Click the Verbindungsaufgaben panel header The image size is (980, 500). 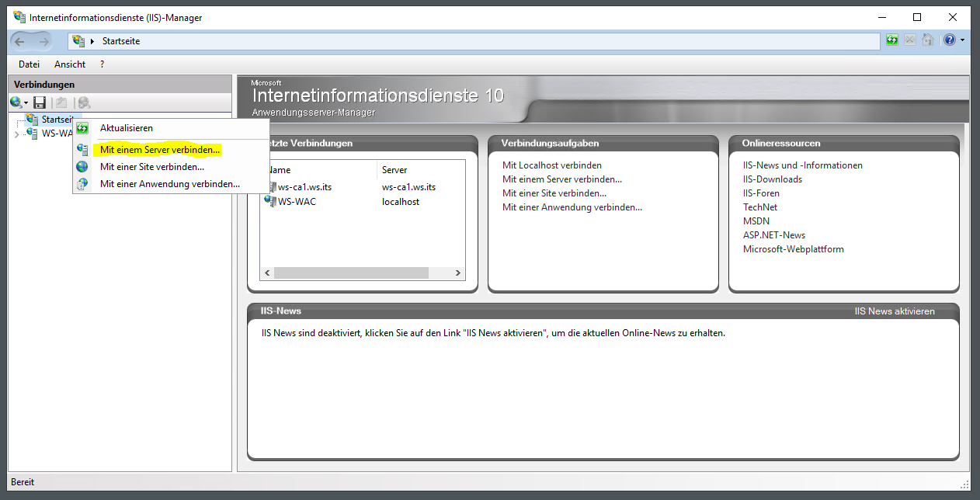click(603, 144)
